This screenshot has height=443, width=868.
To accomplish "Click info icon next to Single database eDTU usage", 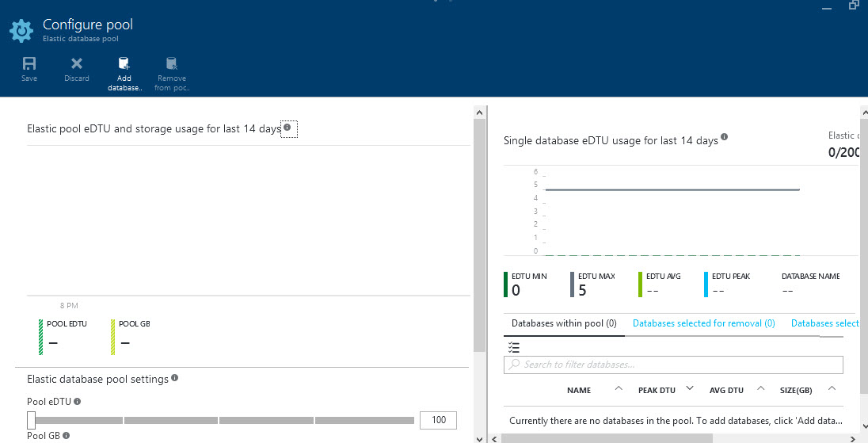I will tap(724, 138).
